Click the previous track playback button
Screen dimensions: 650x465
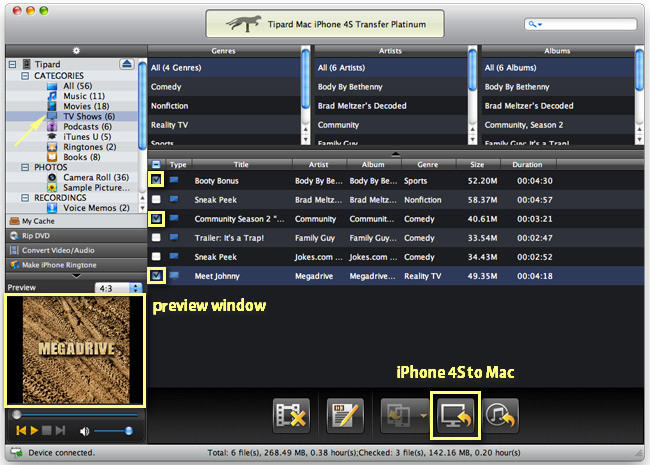(x=21, y=431)
